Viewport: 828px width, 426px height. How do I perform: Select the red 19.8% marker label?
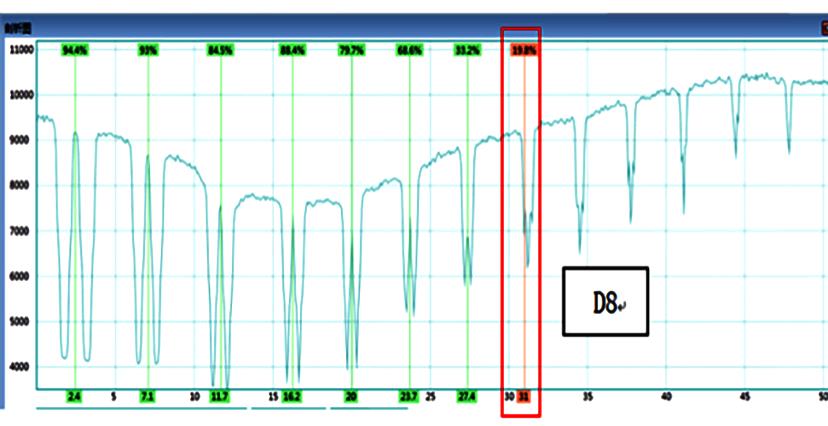[524, 49]
